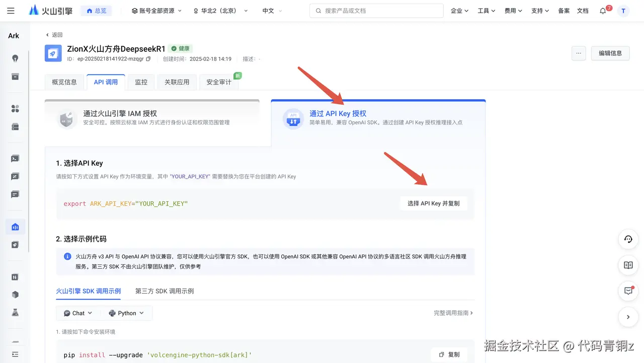Click the Ark sidebar title
644x363 pixels.
tap(14, 35)
